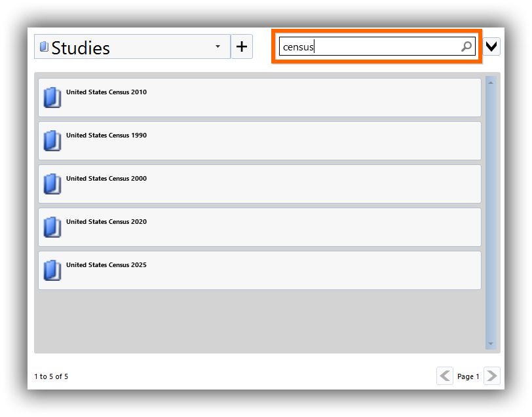Select the United States Census 2020 row
The width and height of the screenshot is (532, 417).
[x=259, y=227]
